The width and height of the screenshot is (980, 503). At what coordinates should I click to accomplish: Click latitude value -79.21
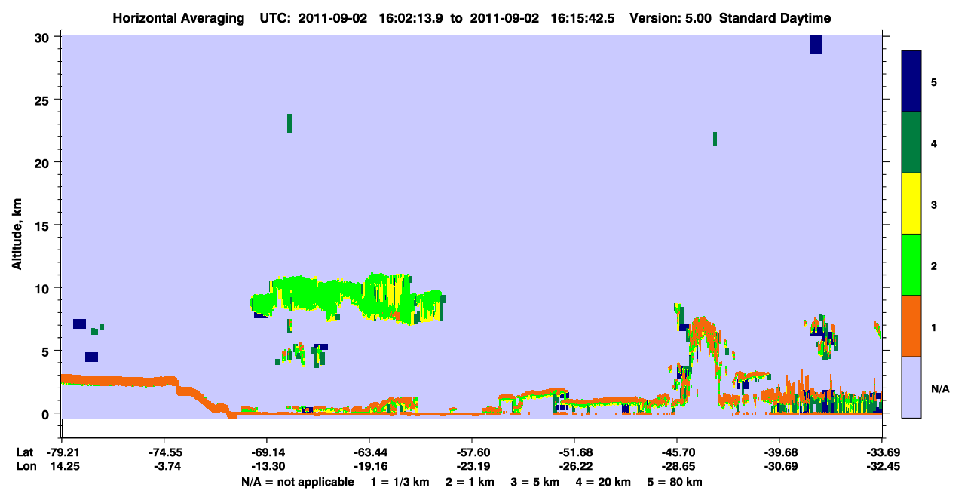[62, 452]
